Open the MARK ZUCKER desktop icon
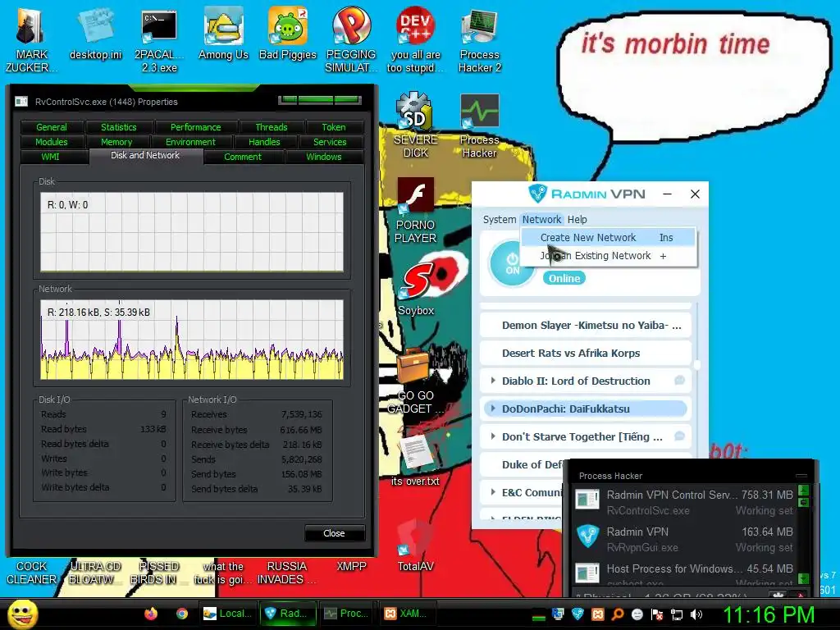The height and width of the screenshot is (630, 840). 30,39
